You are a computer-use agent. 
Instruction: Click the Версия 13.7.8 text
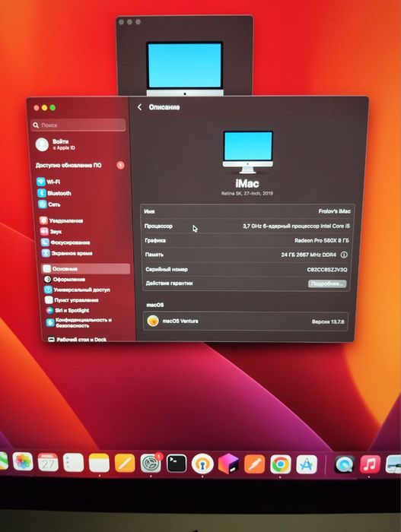(328, 321)
